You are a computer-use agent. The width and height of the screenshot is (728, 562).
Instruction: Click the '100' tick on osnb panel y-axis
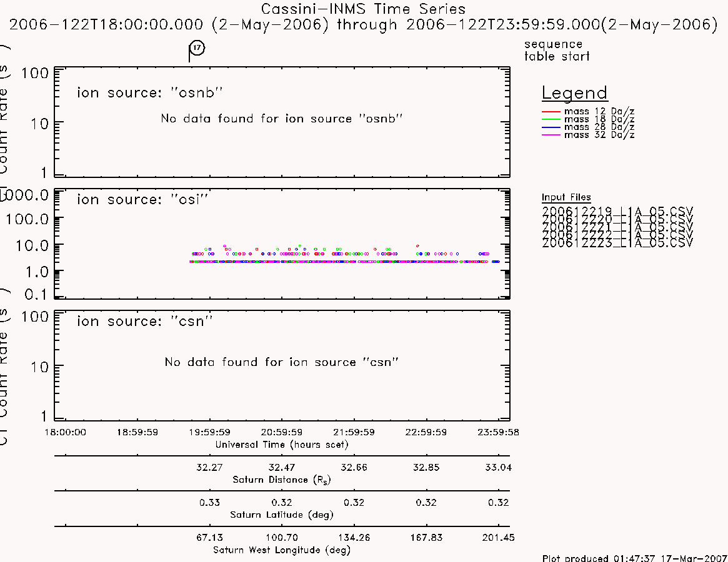[x=35, y=73]
